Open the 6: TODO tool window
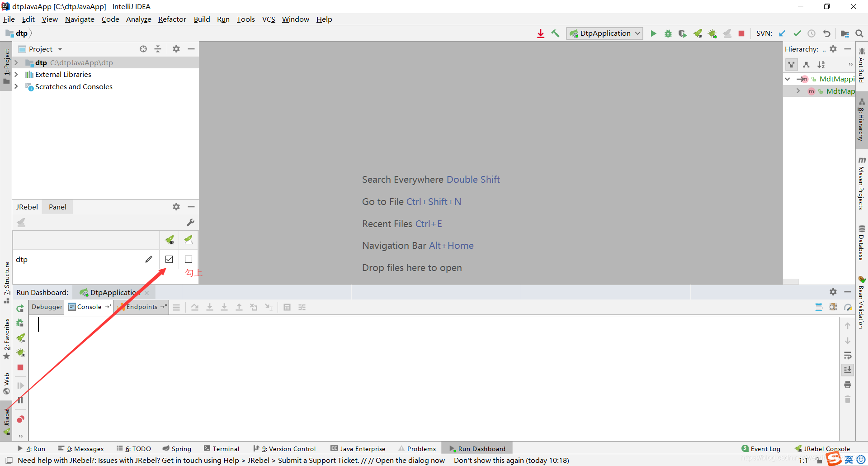 click(134, 449)
